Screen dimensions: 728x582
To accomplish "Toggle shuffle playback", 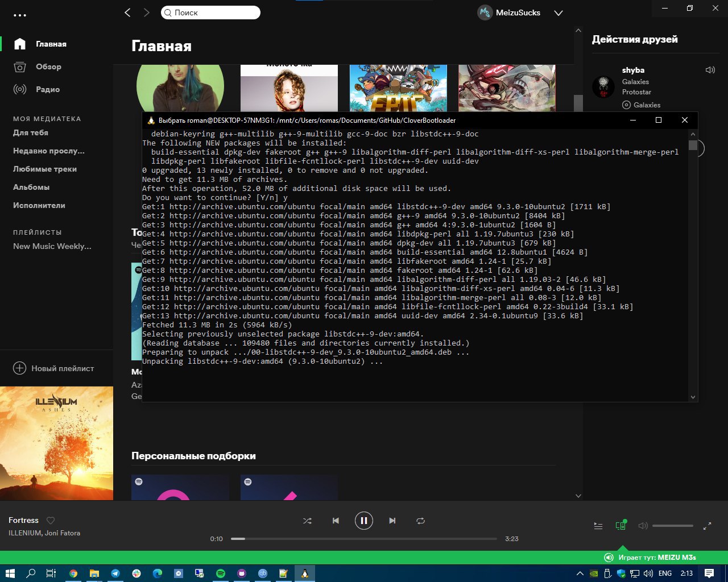I will point(307,521).
